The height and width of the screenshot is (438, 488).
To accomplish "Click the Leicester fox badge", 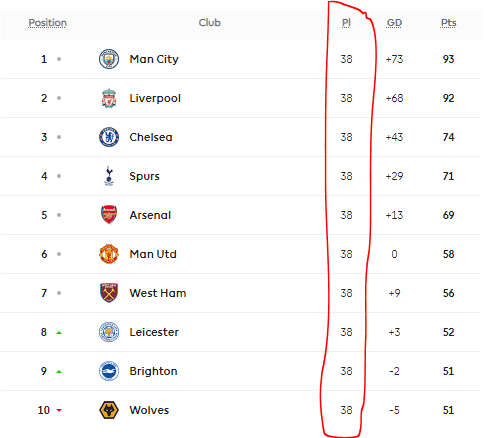I will pos(109,332).
